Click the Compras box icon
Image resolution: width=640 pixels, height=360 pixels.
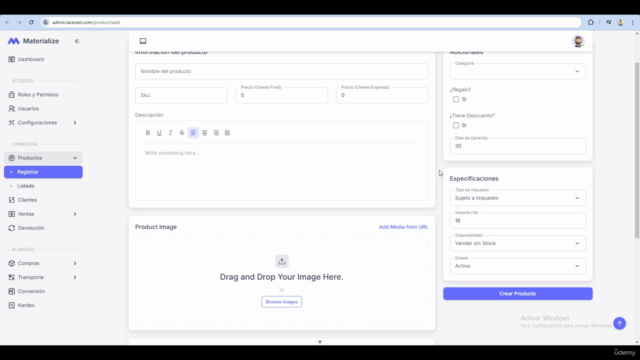11,263
